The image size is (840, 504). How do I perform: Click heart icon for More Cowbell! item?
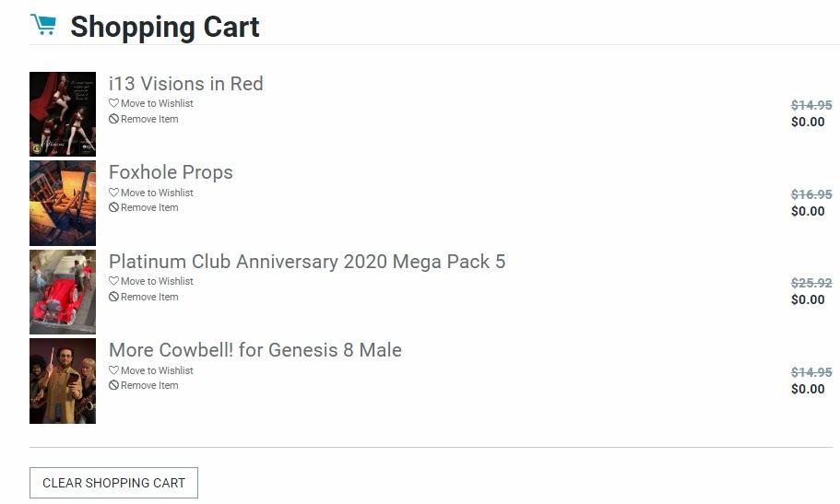[113, 371]
